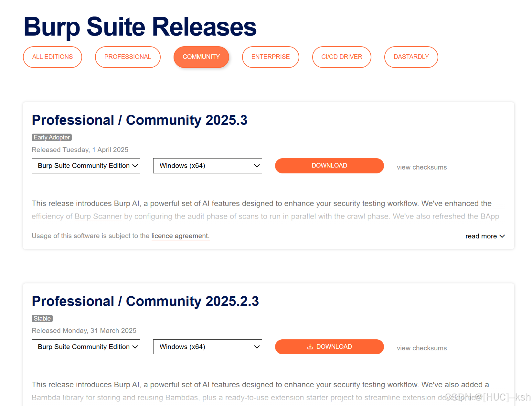The image size is (532, 406).
Task: Select the COMMUNITY filter tab
Action: pyautogui.click(x=201, y=57)
